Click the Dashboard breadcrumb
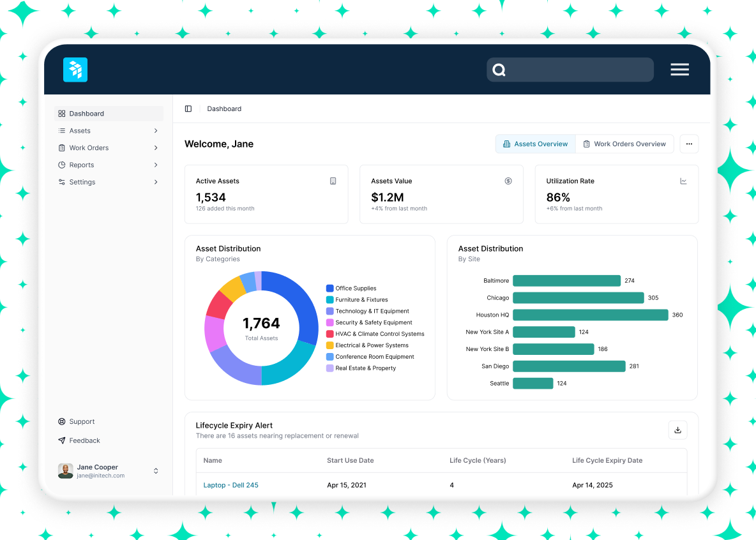 click(224, 109)
